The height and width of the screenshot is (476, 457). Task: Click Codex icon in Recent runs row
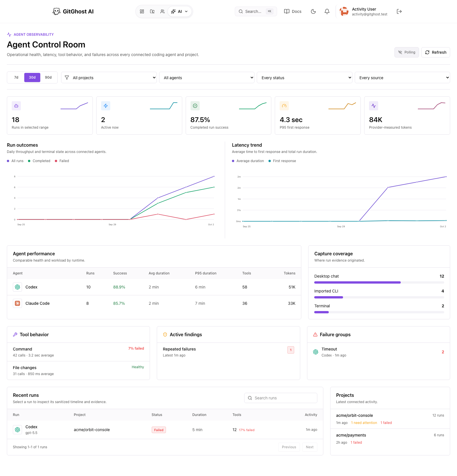click(17, 430)
